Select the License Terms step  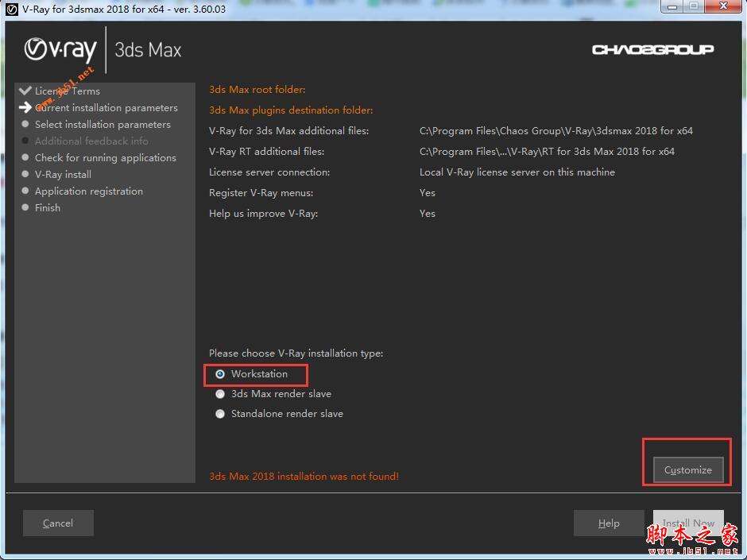(68, 91)
